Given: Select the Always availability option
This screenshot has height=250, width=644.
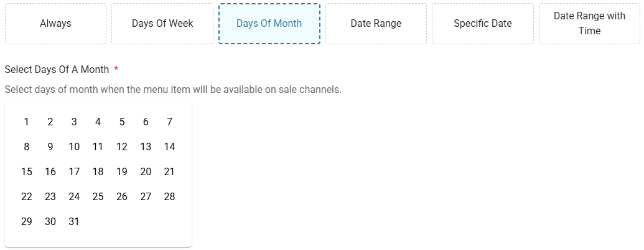Looking at the screenshot, I should tap(55, 24).
